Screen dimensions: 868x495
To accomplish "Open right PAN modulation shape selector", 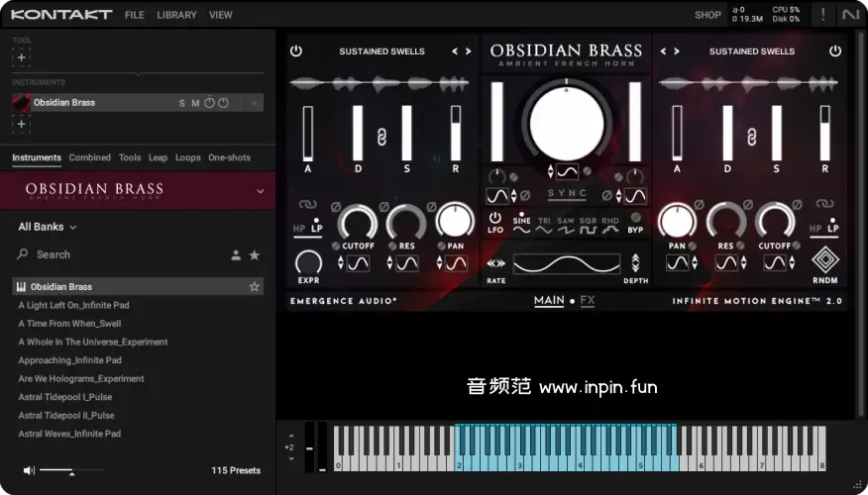I will point(677,263).
